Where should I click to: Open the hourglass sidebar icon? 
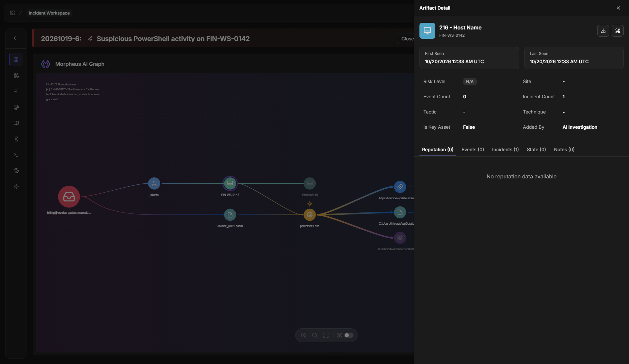pos(16,139)
